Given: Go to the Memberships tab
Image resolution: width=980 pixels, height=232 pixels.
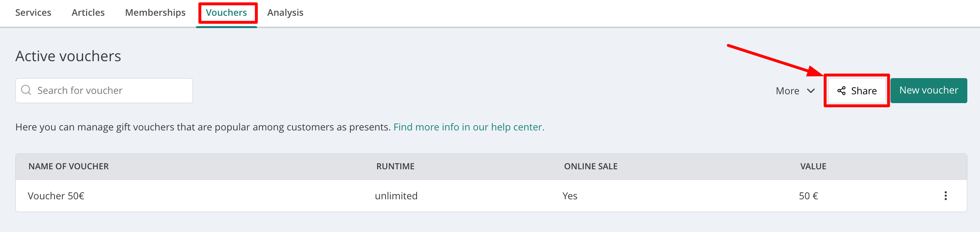Looking at the screenshot, I should (155, 13).
